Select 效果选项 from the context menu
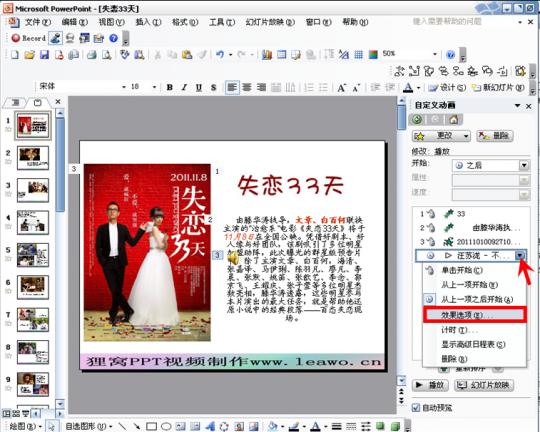This screenshot has width=540, height=432. (x=475, y=315)
